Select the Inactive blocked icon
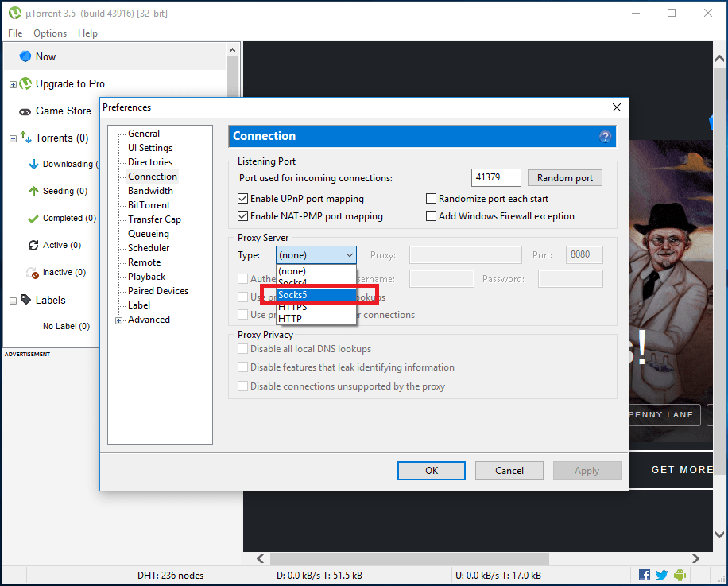This screenshot has height=586, width=728. point(33,273)
